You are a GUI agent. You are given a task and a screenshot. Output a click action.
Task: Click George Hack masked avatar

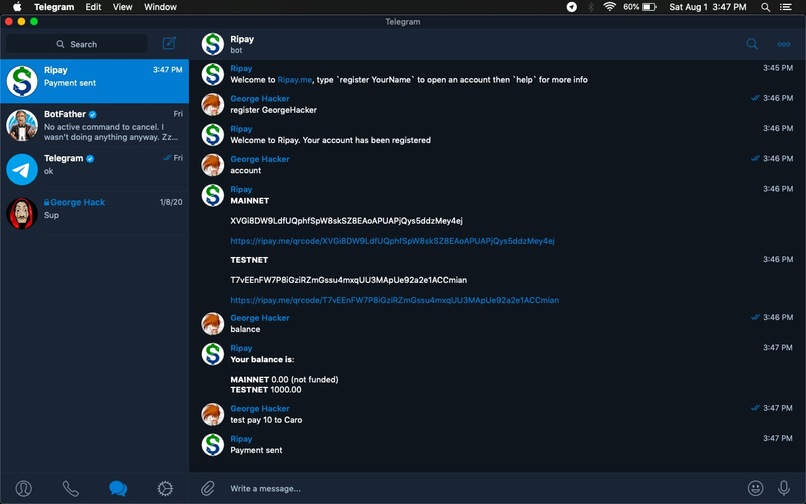coord(22,213)
